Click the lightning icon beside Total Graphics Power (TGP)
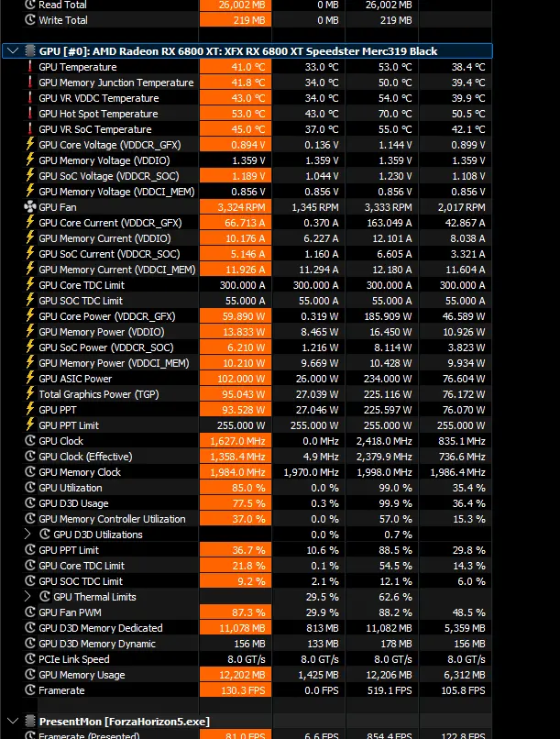Screen dimensions: 560x739 click(30, 393)
